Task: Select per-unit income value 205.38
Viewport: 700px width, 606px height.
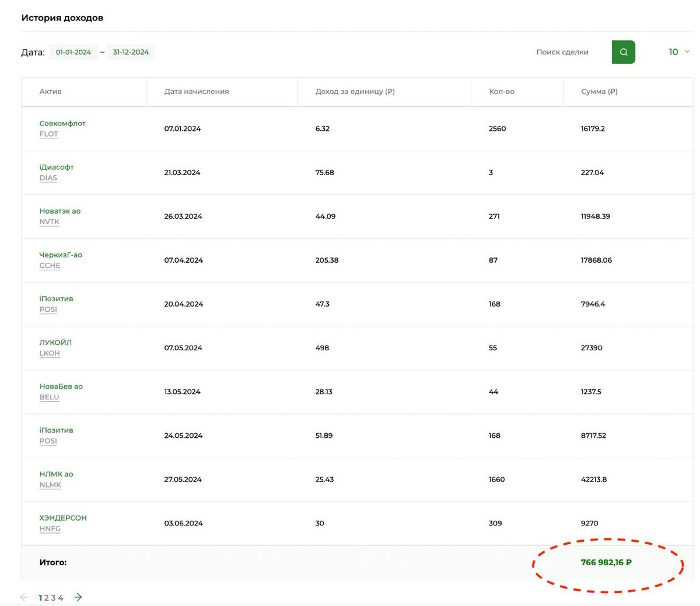Action: coord(327,260)
